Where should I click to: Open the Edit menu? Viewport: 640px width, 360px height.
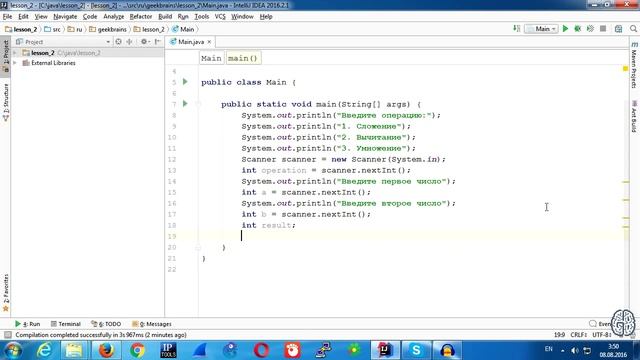click(23, 16)
